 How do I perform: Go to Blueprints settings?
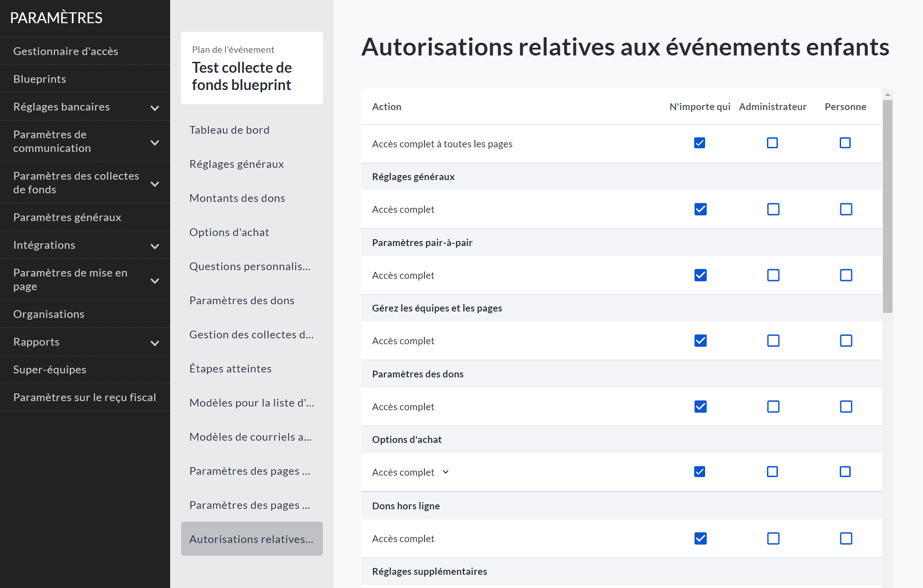40,79
